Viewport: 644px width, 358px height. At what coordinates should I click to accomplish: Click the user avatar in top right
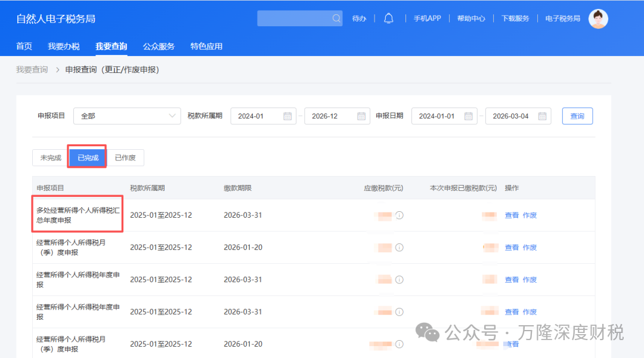click(598, 18)
